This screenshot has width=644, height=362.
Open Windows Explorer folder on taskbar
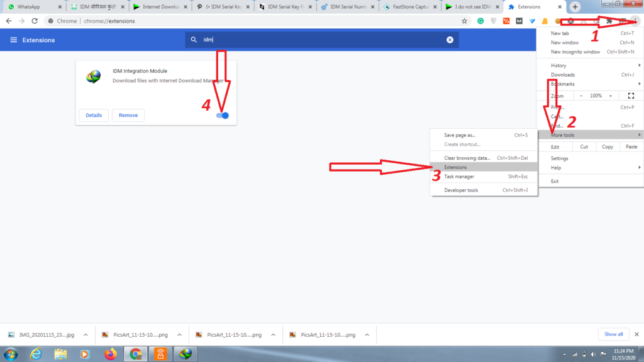(x=60, y=354)
